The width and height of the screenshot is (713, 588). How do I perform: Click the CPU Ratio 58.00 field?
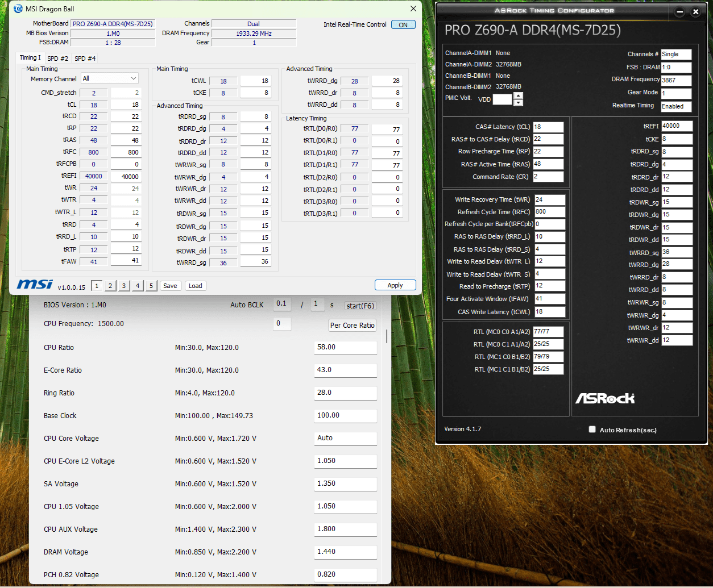[x=345, y=347]
